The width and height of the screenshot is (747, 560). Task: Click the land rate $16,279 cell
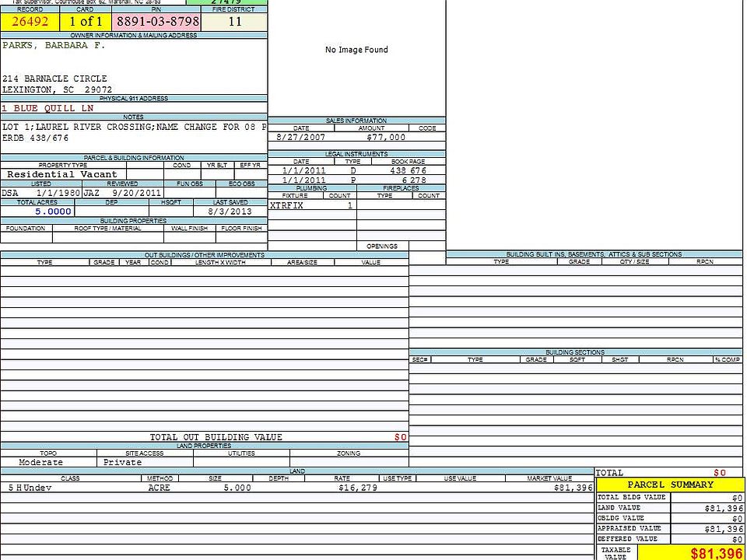coord(358,488)
